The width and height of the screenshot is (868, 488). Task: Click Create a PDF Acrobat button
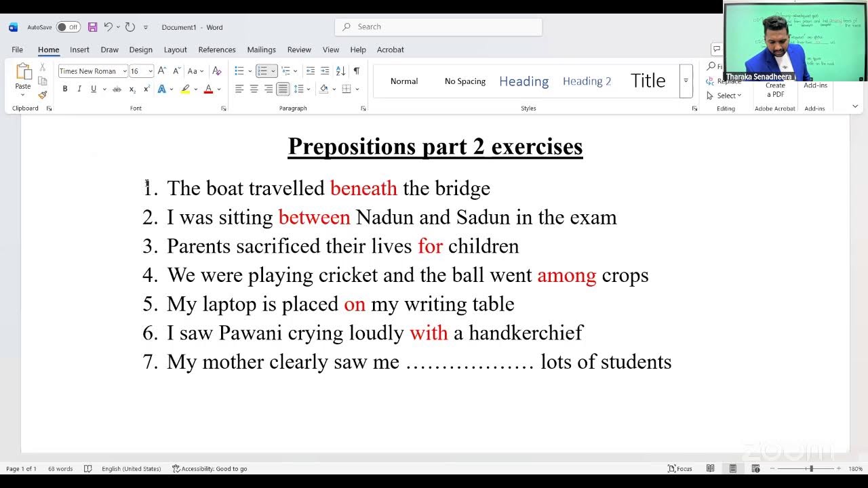click(x=775, y=89)
